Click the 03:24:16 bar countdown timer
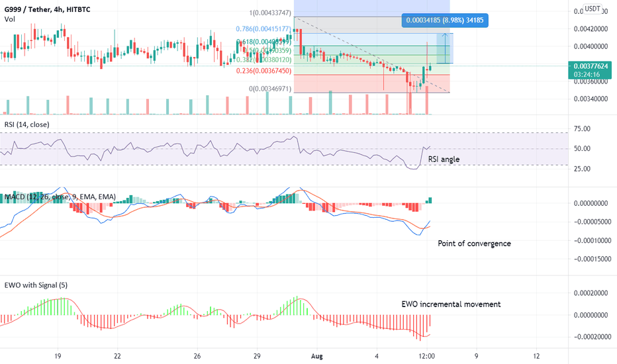Screen dimensions: 617x364 (587, 74)
